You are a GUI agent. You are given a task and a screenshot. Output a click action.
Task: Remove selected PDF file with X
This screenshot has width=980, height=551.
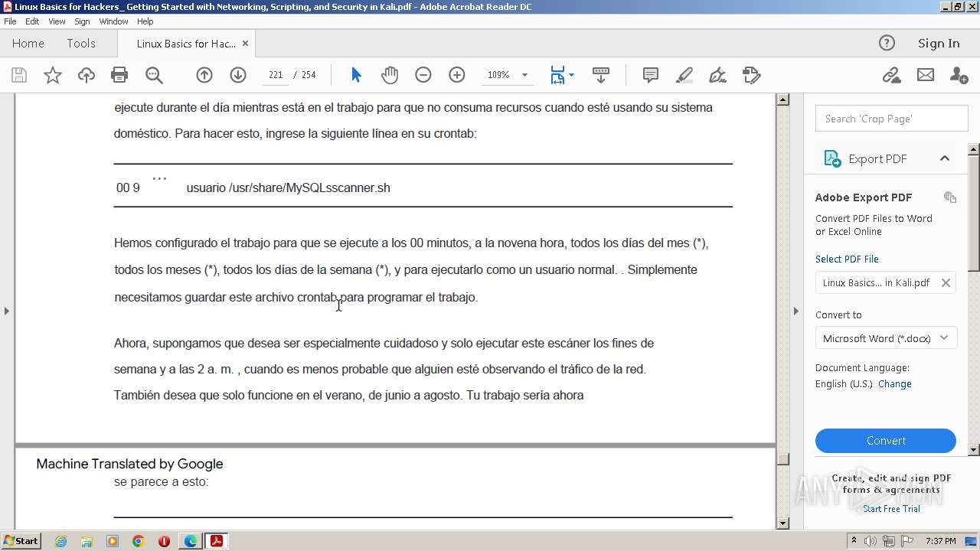coord(946,282)
